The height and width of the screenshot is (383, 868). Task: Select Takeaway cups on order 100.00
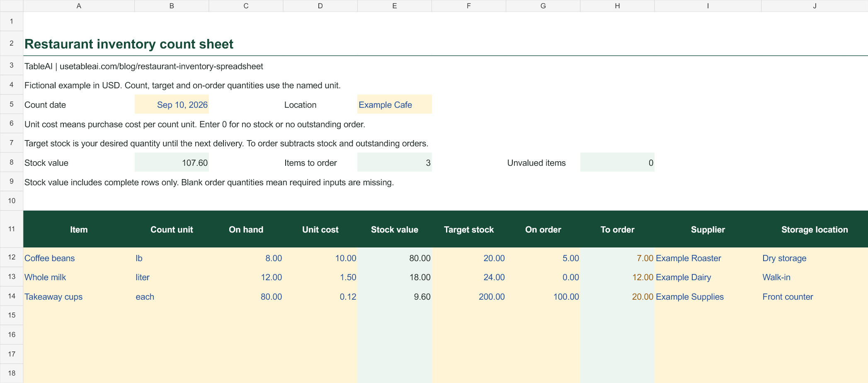(x=543, y=296)
